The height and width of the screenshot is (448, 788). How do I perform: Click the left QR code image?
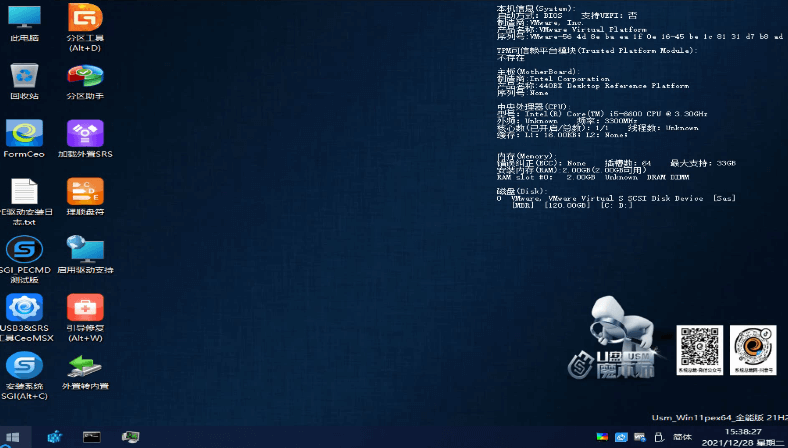700,350
